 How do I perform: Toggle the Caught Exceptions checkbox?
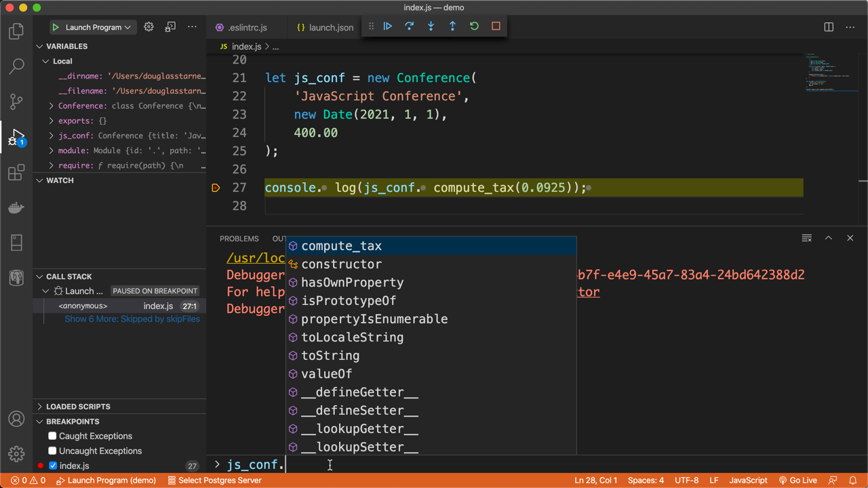point(52,436)
